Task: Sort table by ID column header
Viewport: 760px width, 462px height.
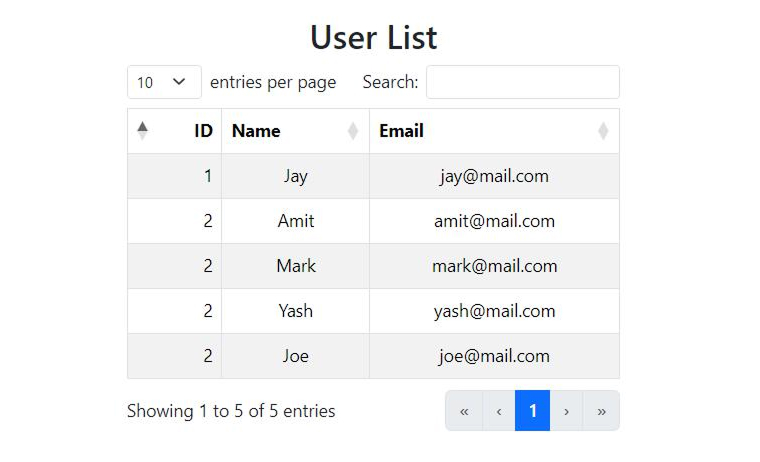Action: point(203,131)
